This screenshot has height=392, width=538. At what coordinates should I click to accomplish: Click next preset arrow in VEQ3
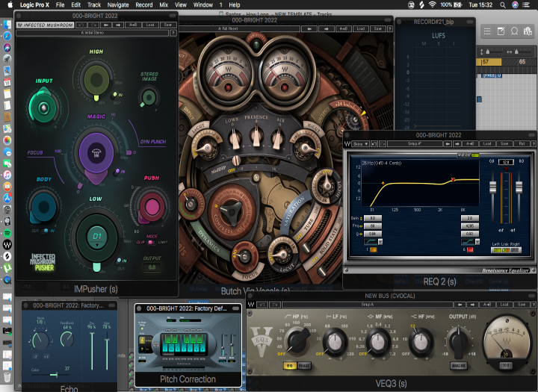pos(472,305)
